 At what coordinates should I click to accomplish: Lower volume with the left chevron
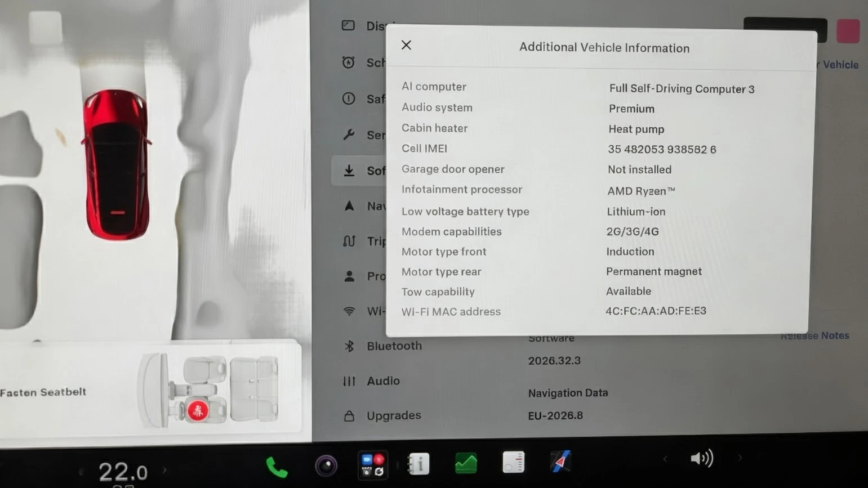[x=665, y=459]
